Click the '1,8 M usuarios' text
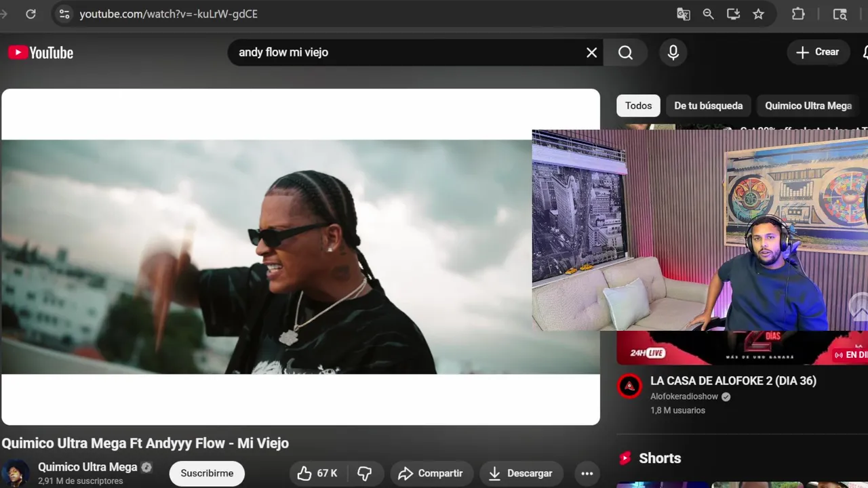 click(677, 410)
